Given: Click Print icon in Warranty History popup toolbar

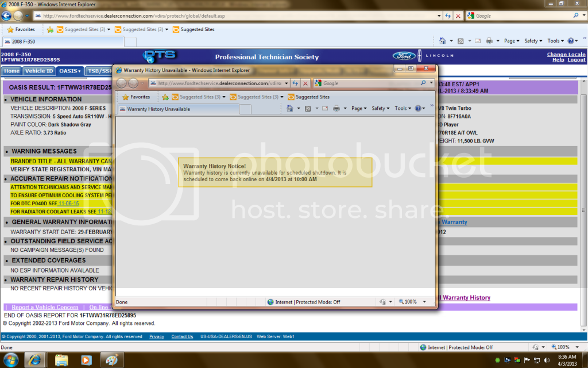Looking at the screenshot, I should (x=336, y=108).
